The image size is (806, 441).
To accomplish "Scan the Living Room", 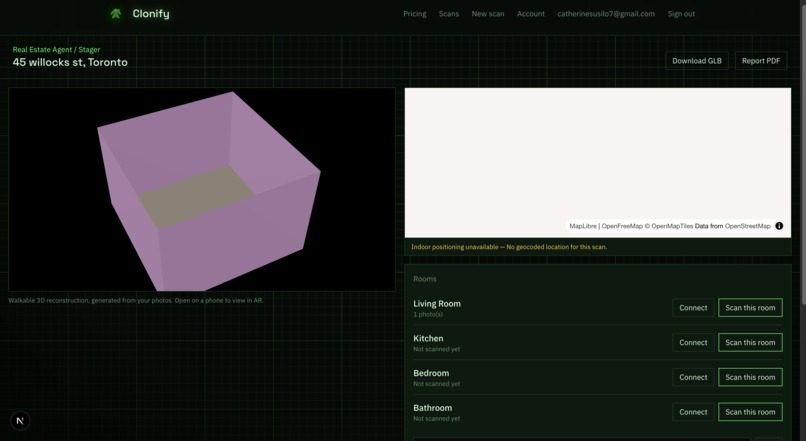I will 750,308.
